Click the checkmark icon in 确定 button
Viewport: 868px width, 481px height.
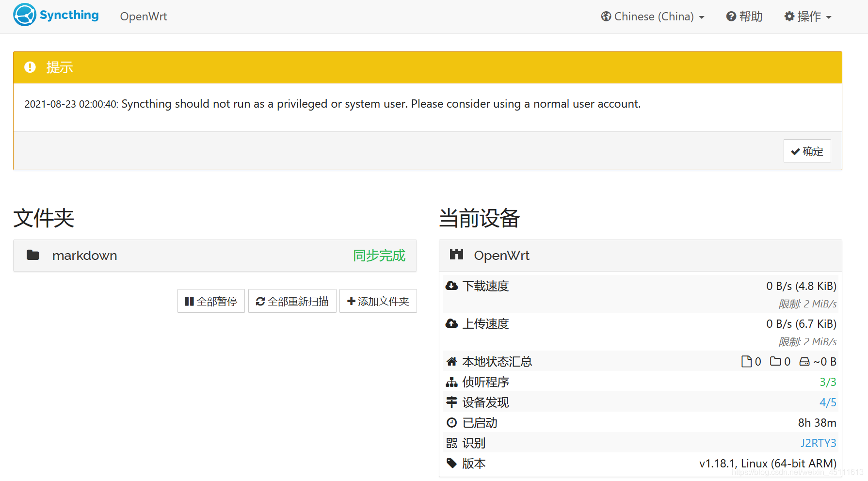795,152
